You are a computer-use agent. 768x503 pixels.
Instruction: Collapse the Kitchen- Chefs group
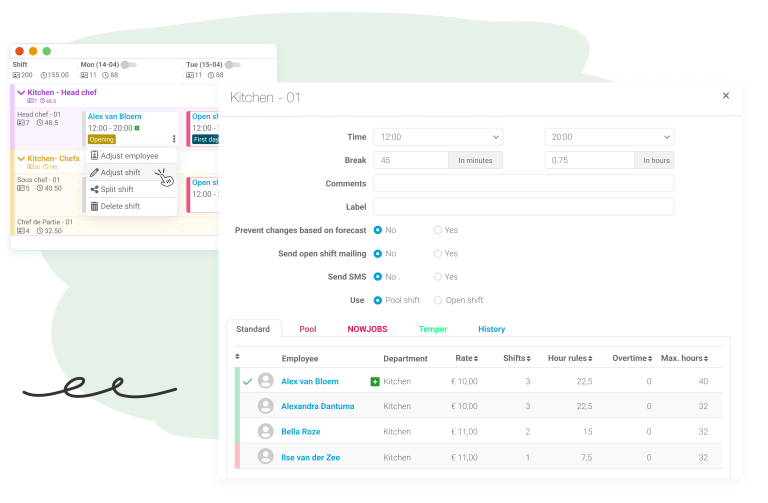click(x=21, y=159)
